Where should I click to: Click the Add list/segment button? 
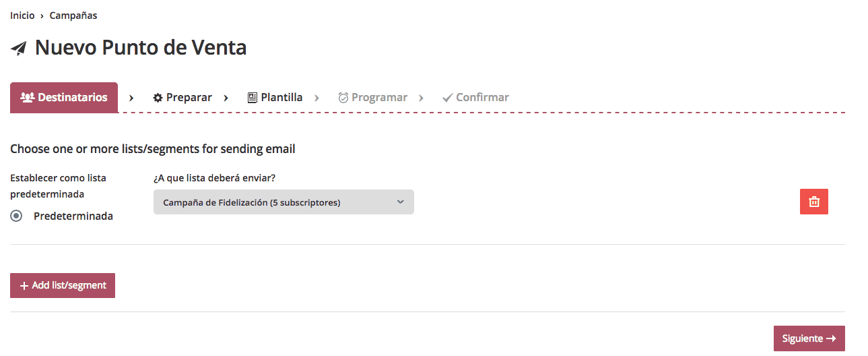pos(63,285)
